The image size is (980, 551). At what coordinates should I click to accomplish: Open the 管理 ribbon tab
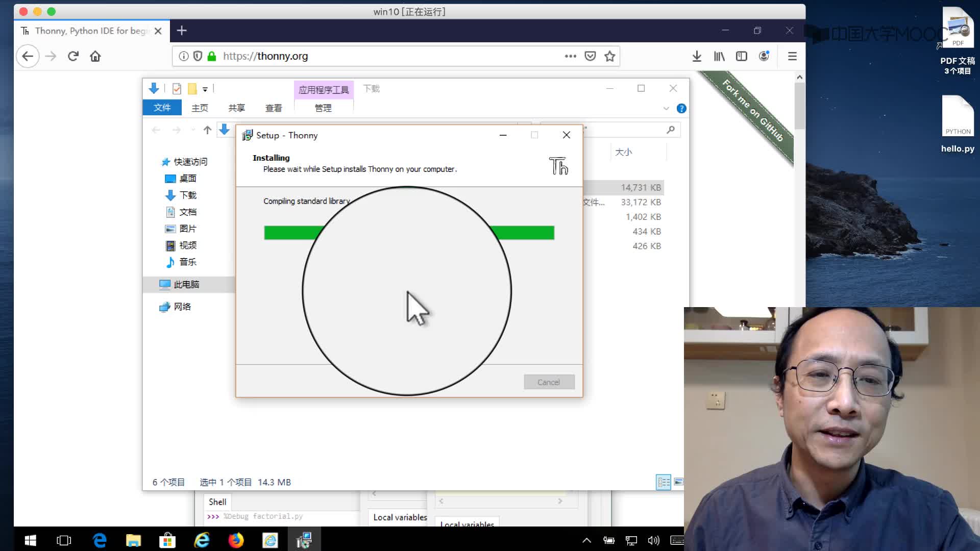(x=323, y=108)
